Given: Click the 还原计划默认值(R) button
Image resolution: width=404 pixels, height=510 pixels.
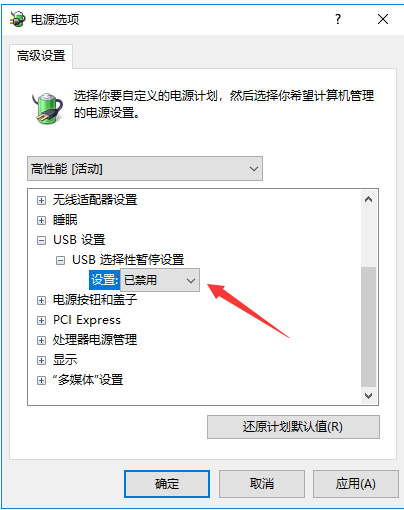Looking at the screenshot, I should [293, 427].
